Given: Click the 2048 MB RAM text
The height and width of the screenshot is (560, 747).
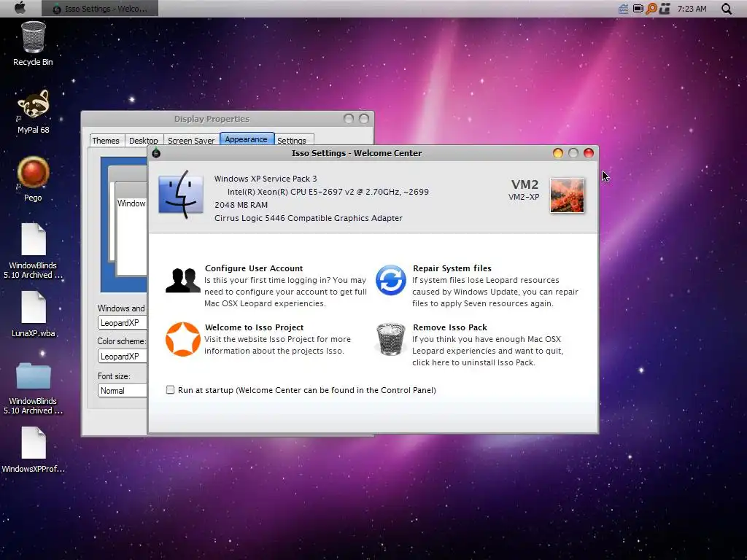Looking at the screenshot, I should tap(241, 205).
